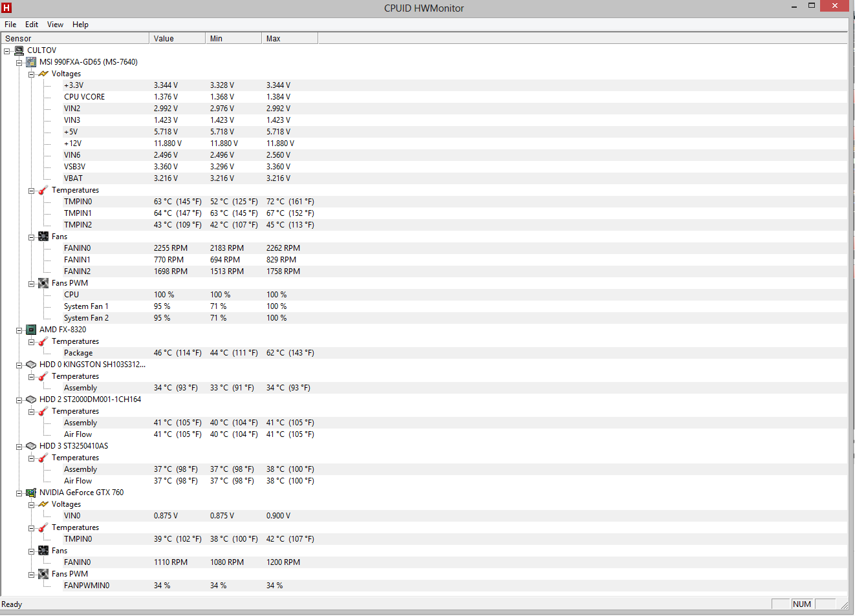Image resolution: width=855 pixels, height=616 pixels.
Task: Collapse the NVIDIA GeForce GTX 760 node
Action: [x=19, y=493]
